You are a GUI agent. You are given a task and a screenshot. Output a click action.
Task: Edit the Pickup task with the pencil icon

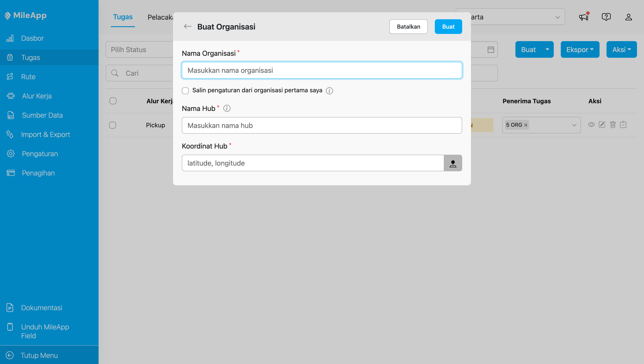pyautogui.click(x=602, y=124)
